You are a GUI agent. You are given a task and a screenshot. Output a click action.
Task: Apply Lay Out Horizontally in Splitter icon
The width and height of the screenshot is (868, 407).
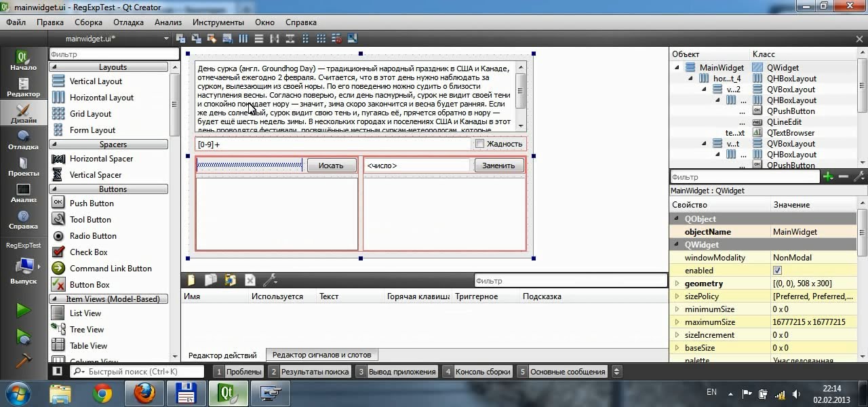[275, 39]
